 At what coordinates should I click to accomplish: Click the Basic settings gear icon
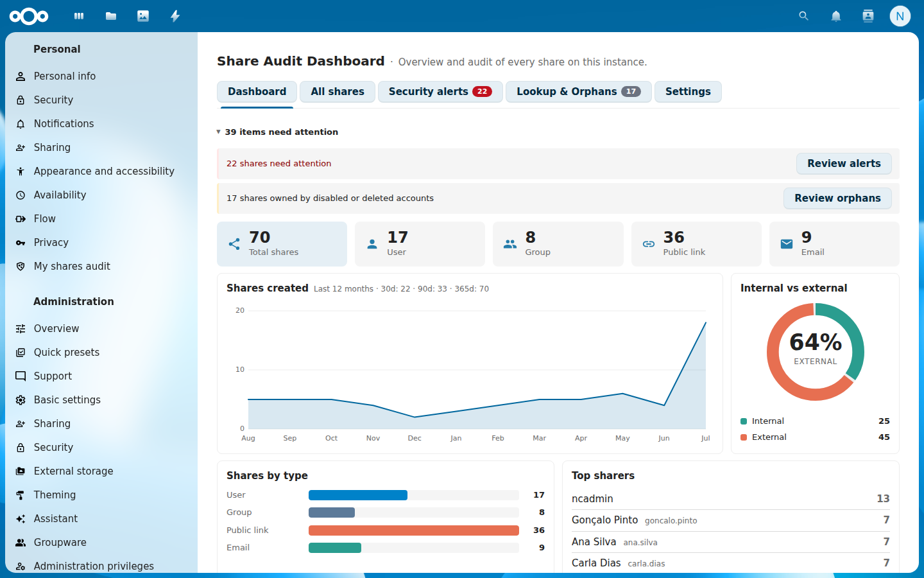point(21,400)
